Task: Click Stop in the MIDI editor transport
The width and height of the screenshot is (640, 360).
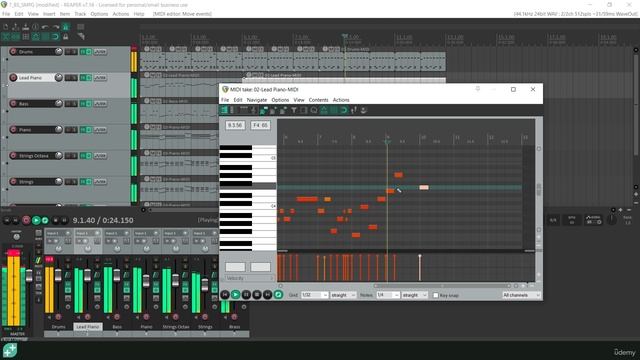Action: [257, 295]
